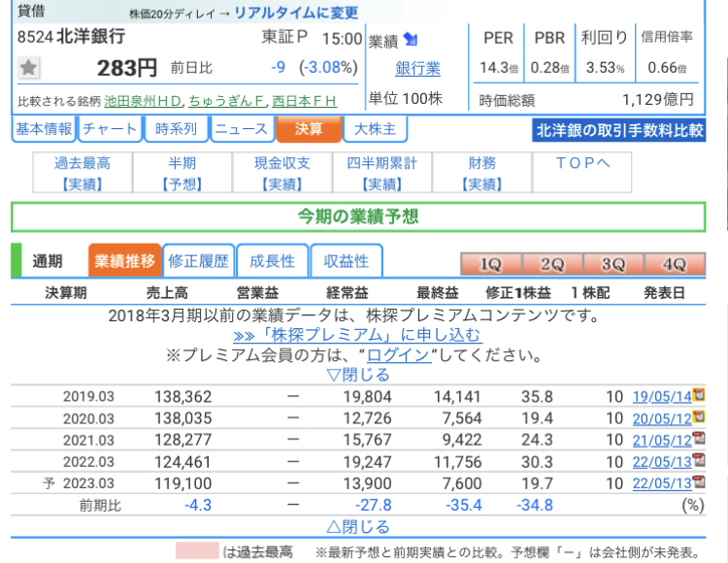Click the 経常益 column header
This screenshot has width=728, height=563.
pos(347,293)
